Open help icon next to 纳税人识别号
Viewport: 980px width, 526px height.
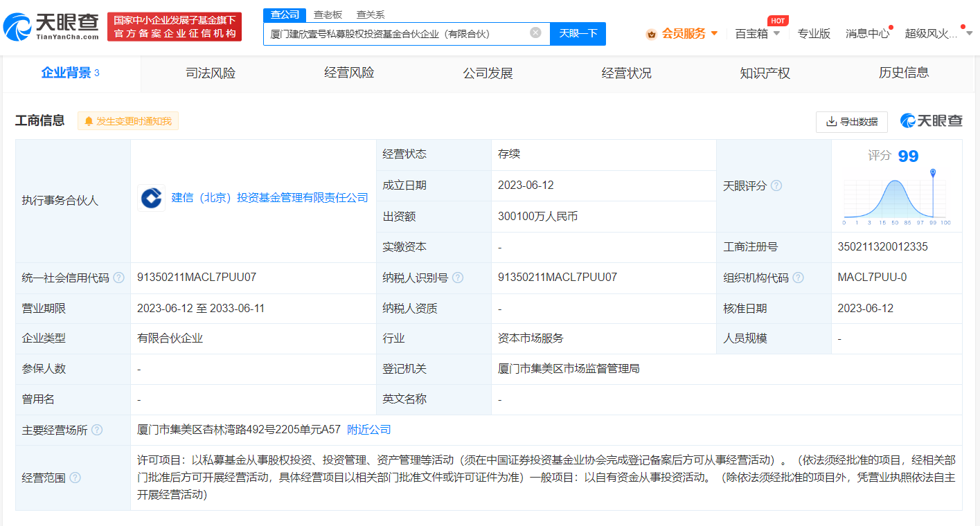point(457,278)
